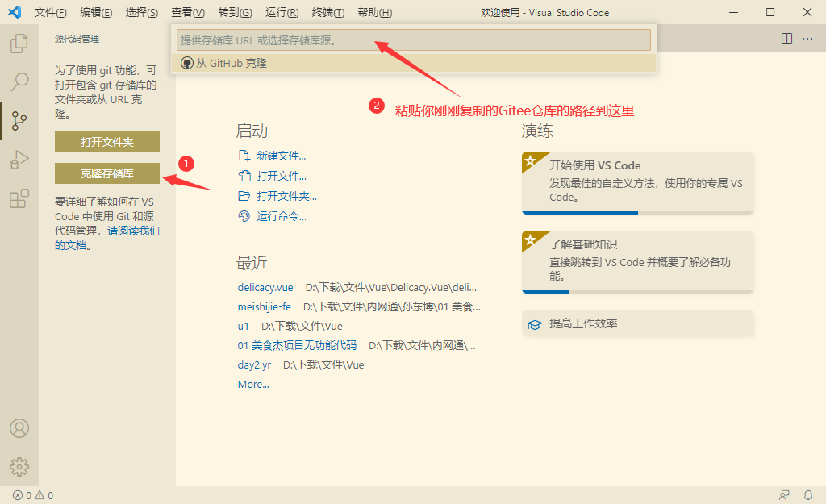Click the 运行命令... link

click(x=282, y=216)
